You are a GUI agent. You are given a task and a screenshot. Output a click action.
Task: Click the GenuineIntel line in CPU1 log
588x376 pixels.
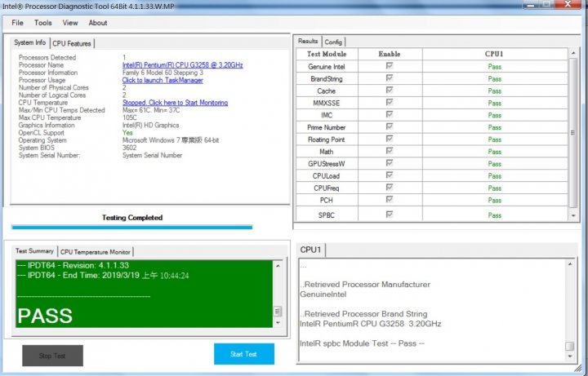323,294
